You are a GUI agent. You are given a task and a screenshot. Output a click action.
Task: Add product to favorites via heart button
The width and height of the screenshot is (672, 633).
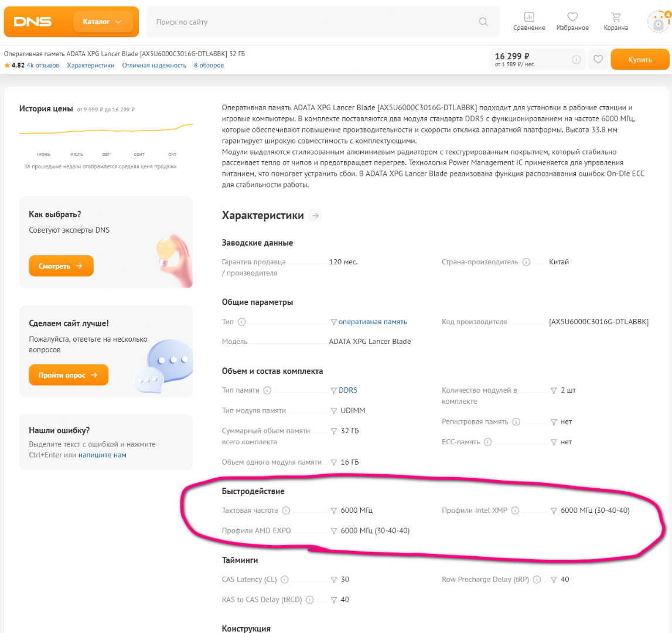click(598, 59)
